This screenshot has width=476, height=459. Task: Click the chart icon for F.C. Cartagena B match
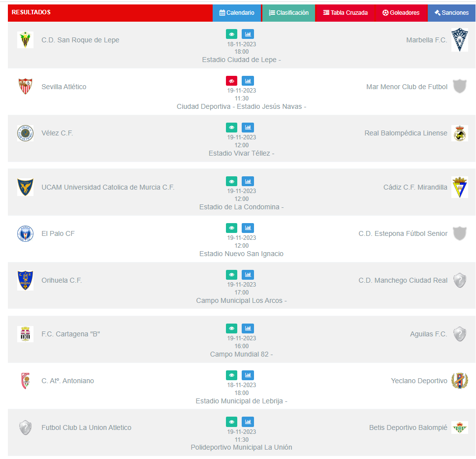tap(248, 328)
